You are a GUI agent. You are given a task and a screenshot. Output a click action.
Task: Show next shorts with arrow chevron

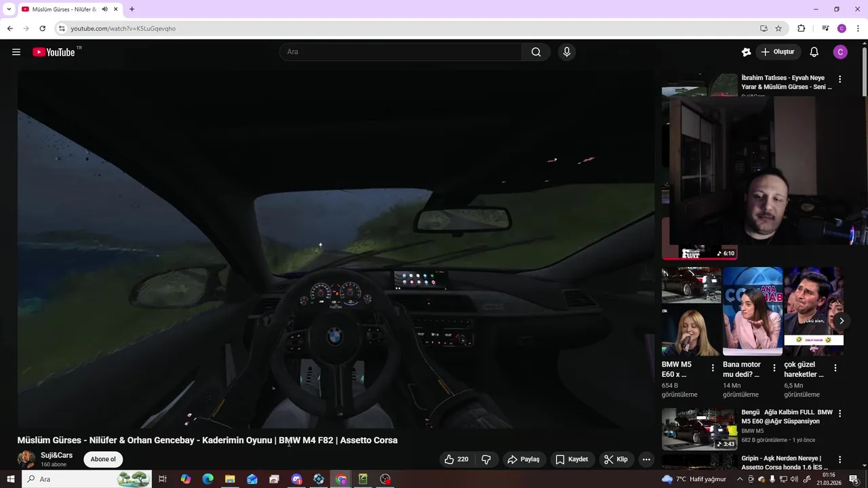pos(842,321)
